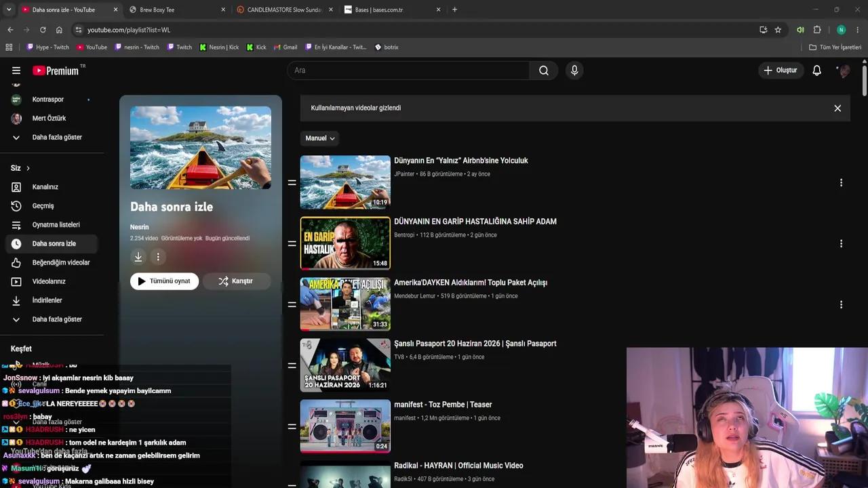Grab reorder handle of Airbnb'sine Yolculuk video
Screen dimensions: 868x488
tap(292, 183)
